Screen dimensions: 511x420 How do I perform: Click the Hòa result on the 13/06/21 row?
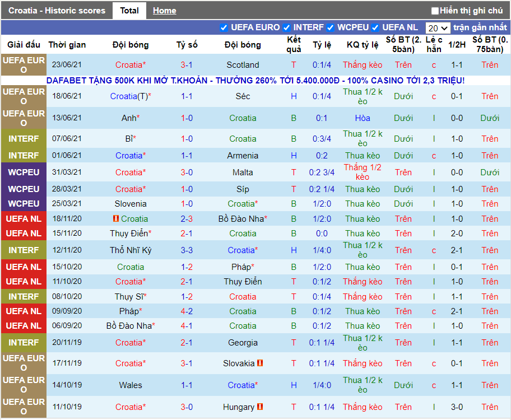click(x=363, y=118)
